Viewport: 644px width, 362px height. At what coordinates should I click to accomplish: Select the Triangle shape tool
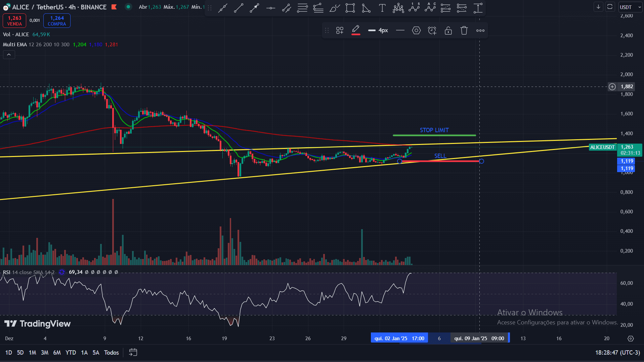pyautogui.click(x=366, y=8)
